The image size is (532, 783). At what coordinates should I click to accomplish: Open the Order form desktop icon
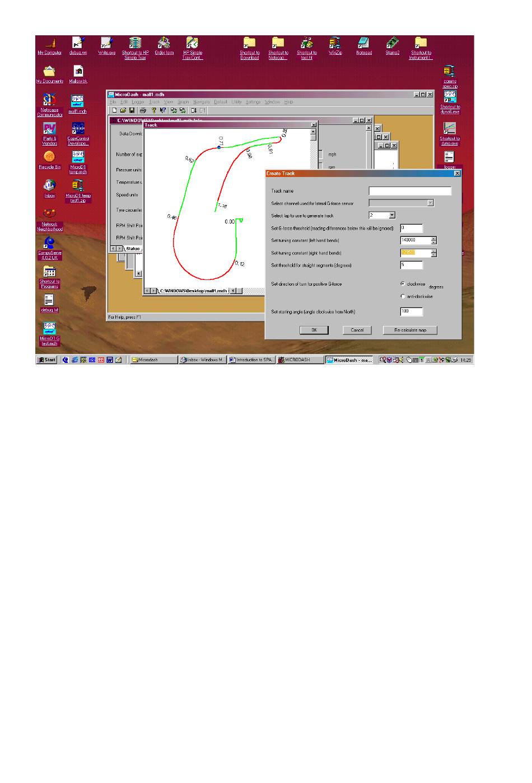click(x=164, y=46)
